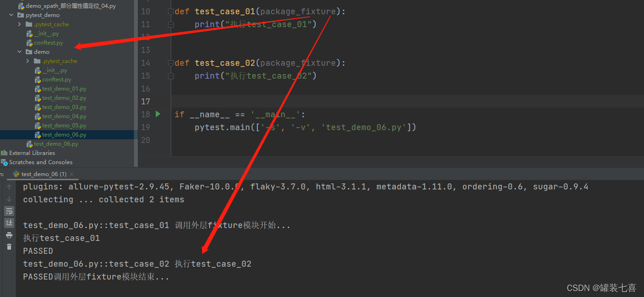The width and height of the screenshot is (644, 297).
Task: Click the Down the Stack Trace arrow
Action: 9,199
